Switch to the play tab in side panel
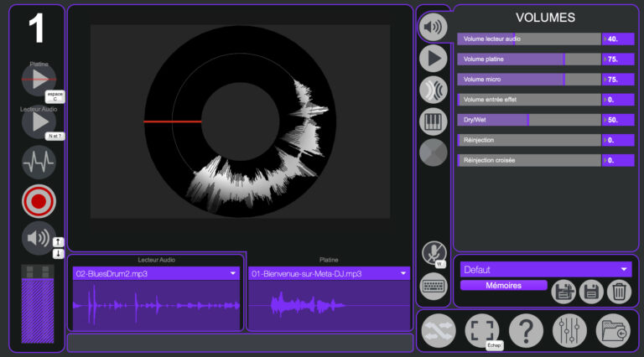Screen dimensions: 644x357 [x=433, y=58]
